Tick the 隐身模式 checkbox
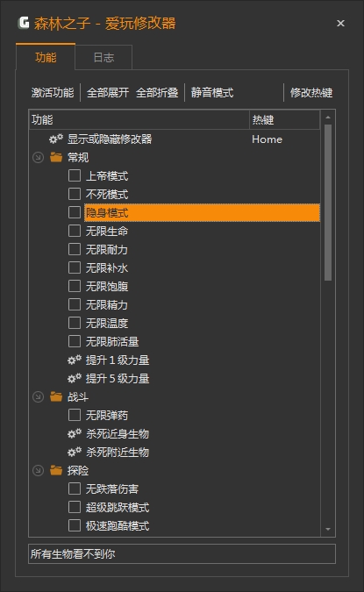 [x=75, y=212]
